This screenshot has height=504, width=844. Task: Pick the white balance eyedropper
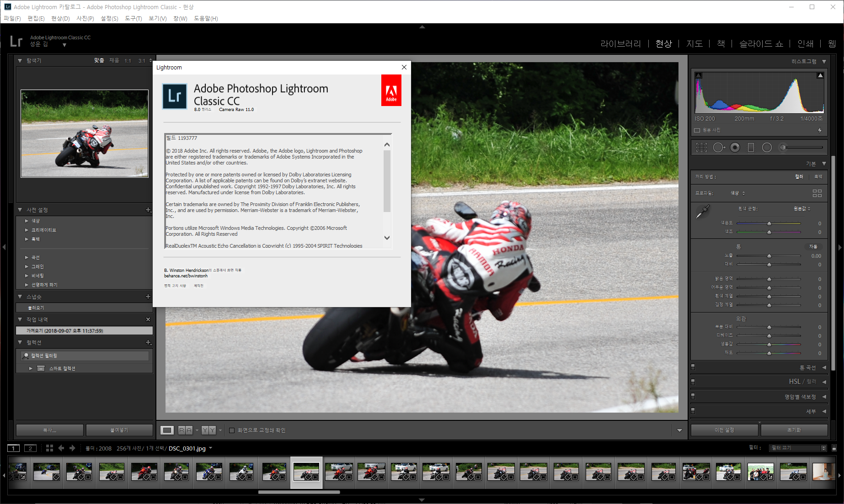point(702,212)
